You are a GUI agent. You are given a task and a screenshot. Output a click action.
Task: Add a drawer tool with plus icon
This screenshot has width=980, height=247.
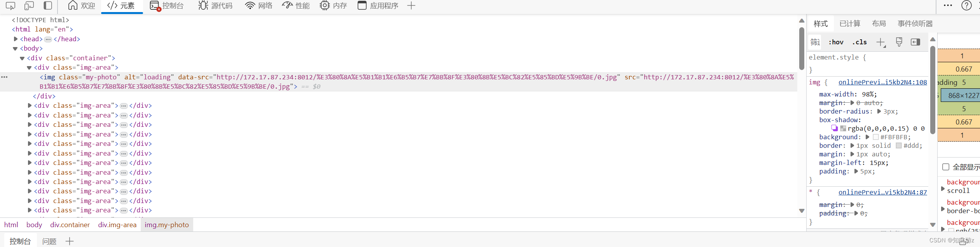click(70, 241)
